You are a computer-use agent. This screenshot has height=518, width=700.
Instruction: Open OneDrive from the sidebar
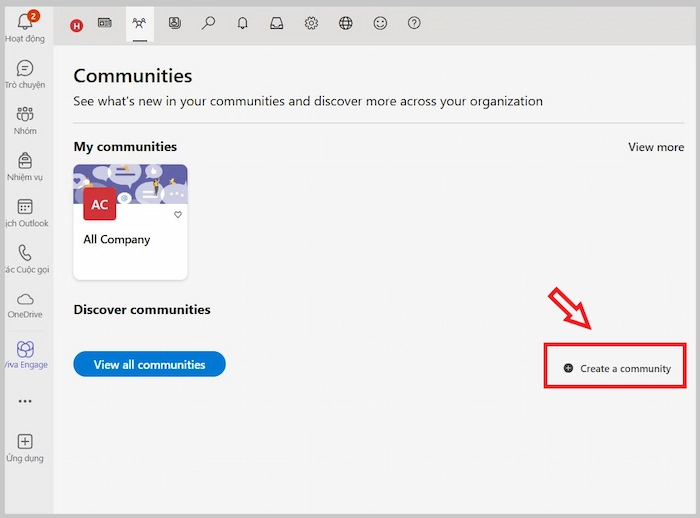click(25, 305)
